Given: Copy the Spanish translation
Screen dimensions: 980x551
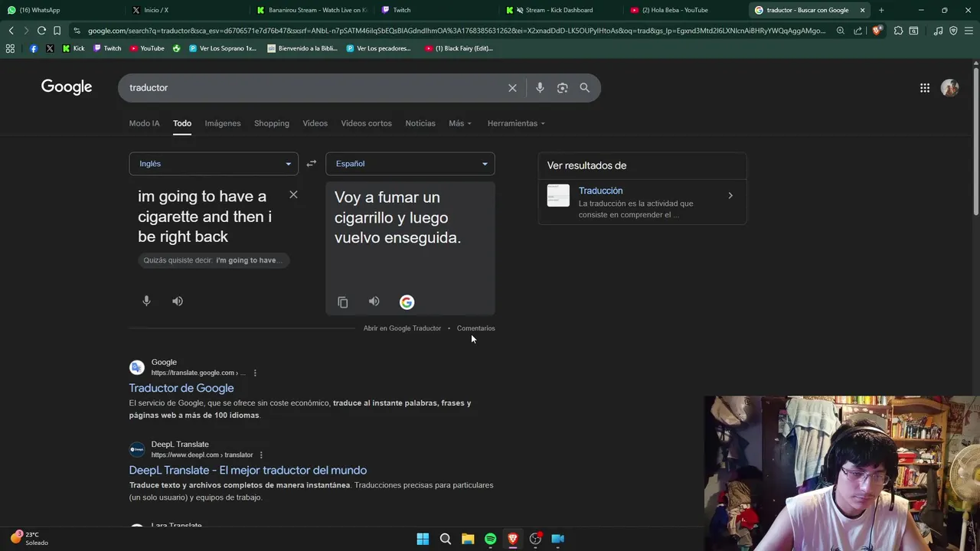Looking at the screenshot, I should (x=343, y=302).
